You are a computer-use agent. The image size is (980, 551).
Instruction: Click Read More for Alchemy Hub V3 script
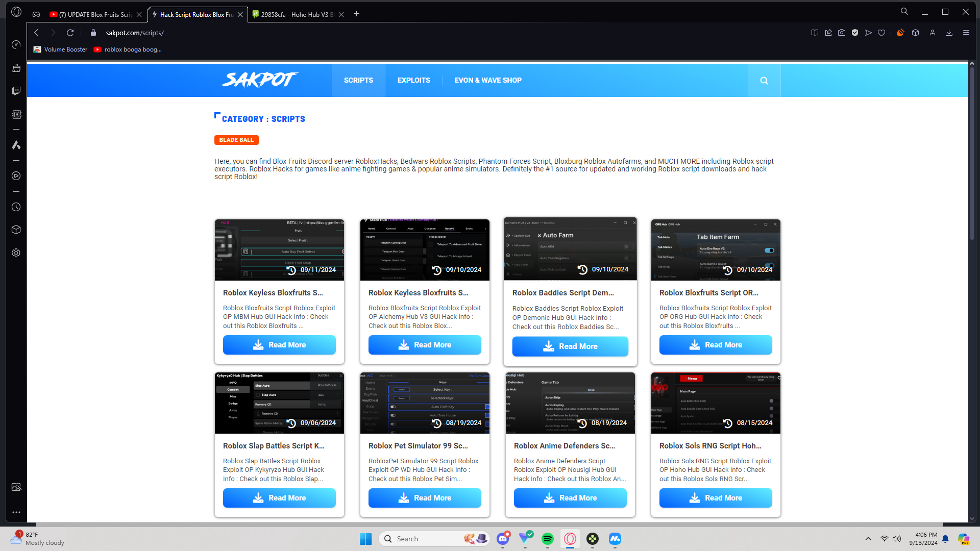click(425, 345)
